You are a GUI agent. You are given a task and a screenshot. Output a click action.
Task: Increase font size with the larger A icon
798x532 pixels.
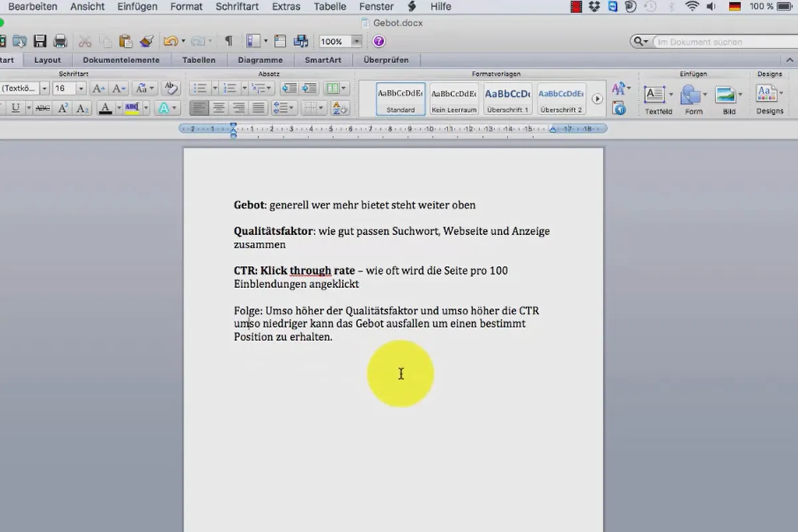click(98, 88)
